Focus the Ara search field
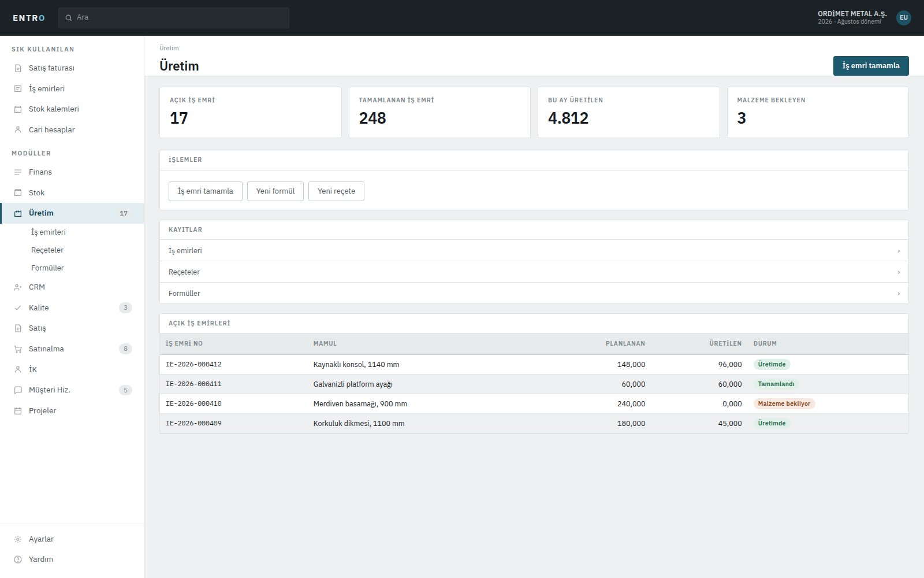Viewport: 924px width, 578px height. pyautogui.click(x=174, y=18)
